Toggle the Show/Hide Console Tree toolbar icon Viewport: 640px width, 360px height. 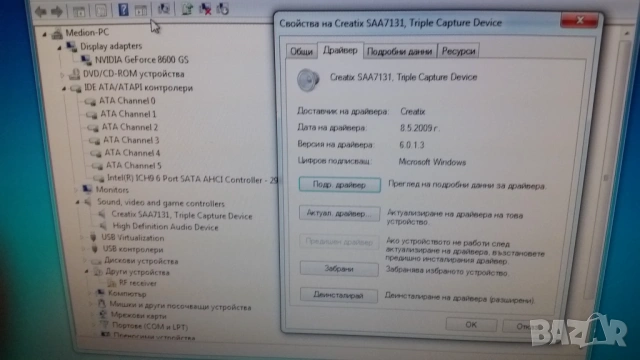tap(78, 11)
